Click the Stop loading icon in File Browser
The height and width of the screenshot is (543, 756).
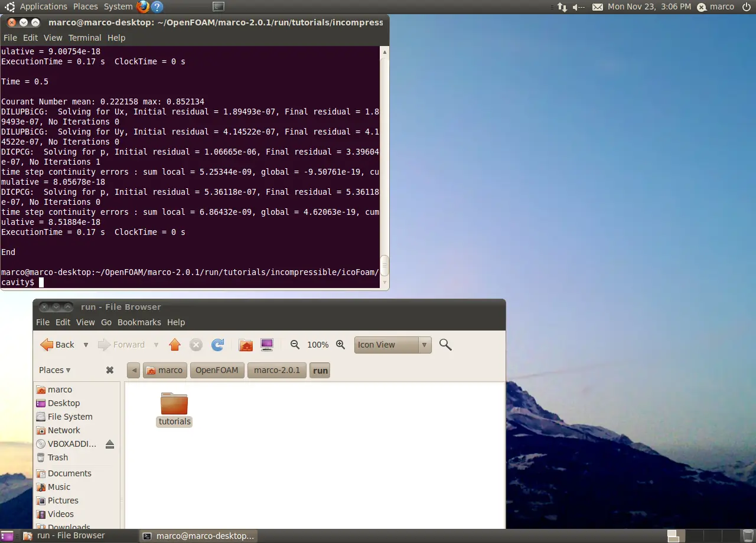pyautogui.click(x=196, y=345)
